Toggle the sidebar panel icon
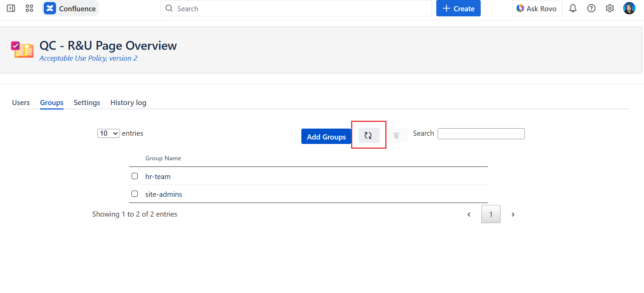This screenshot has width=644, height=293. click(x=11, y=9)
